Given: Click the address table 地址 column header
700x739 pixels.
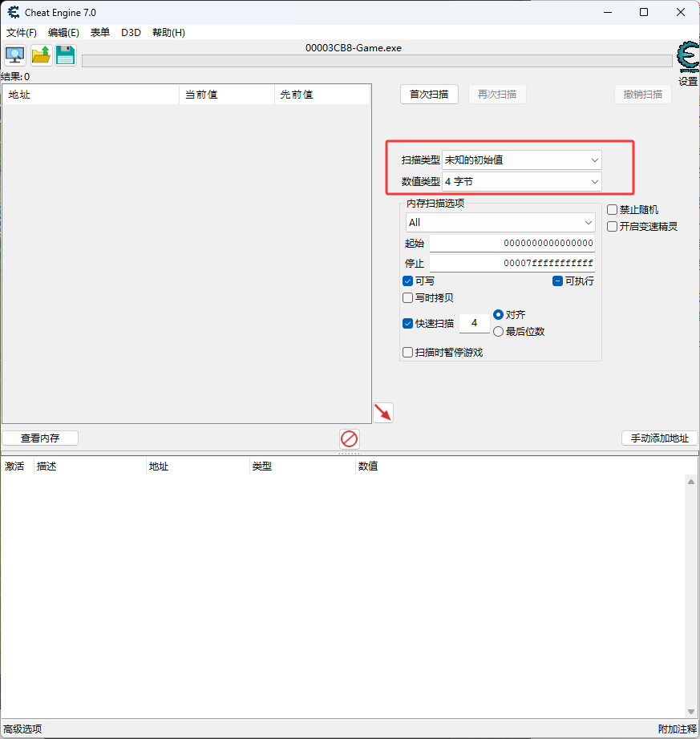Looking at the screenshot, I should (x=198, y=466).
